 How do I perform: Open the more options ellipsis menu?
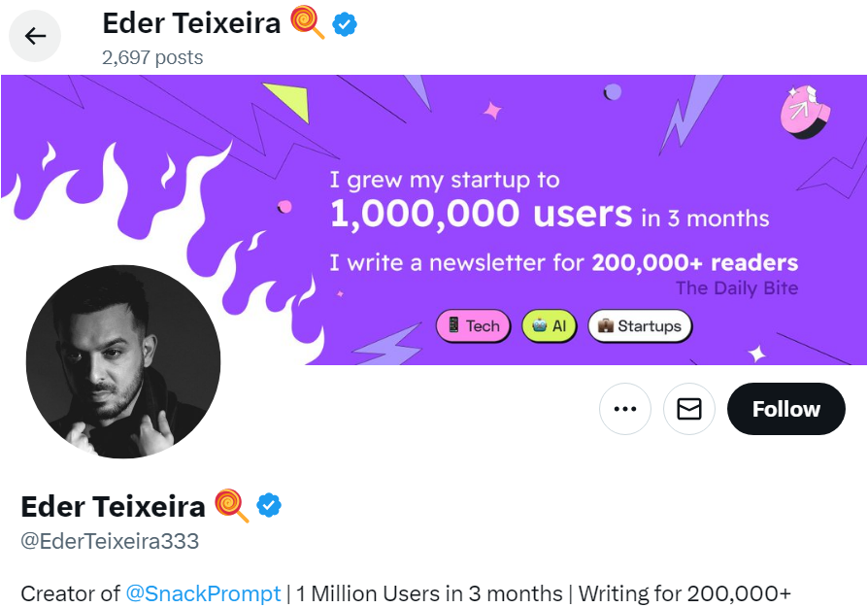(x=625, y=409)
